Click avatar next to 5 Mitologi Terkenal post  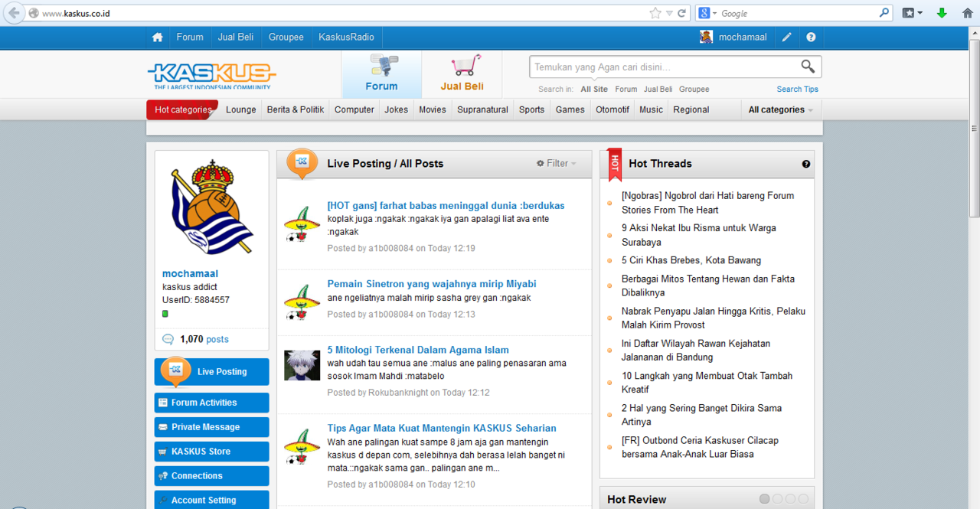(302, 366)
